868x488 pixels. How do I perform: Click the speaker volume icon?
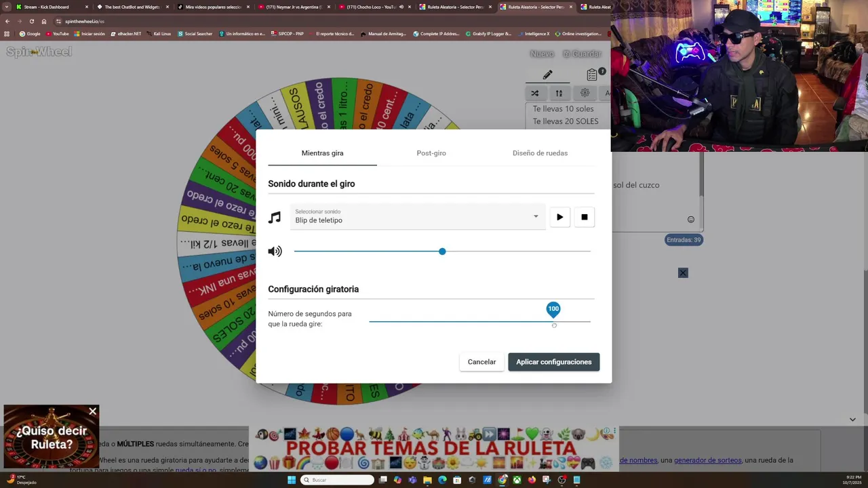point(275,251)
